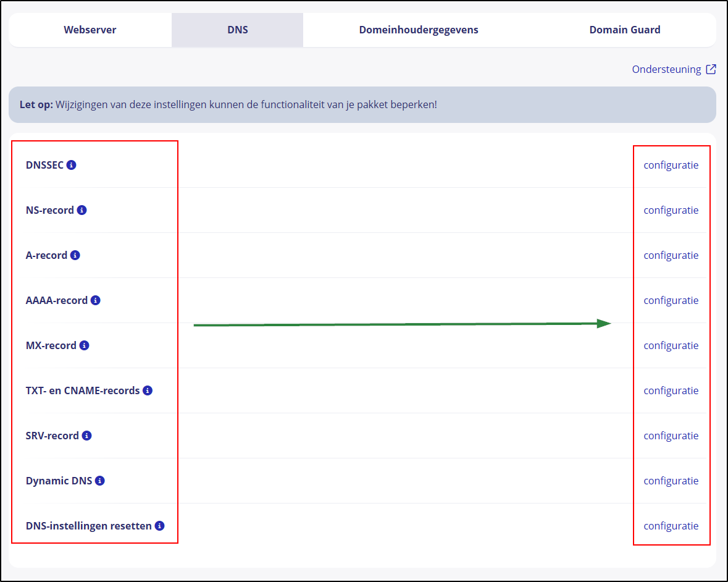Open configuratie for DNSSEC
The width and height of the screenshot is (728, 582).
[671, 165]
